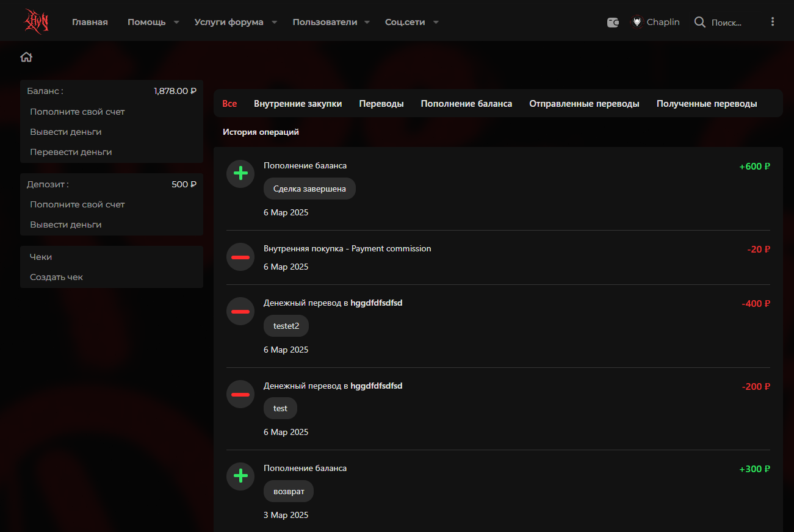
Task: Open hggdfdfsdfsd user in -400 ₽ transfer
Action: coord(377,303)
